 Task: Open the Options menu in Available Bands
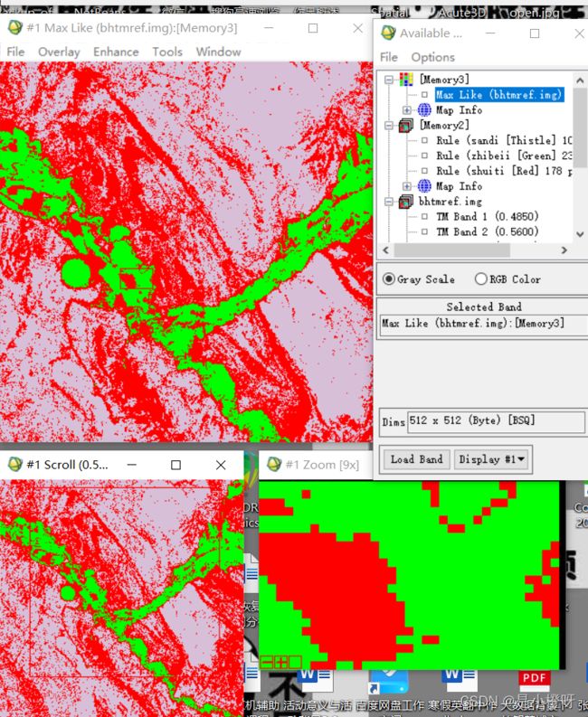pyautogui.click(x=433, y=57)
